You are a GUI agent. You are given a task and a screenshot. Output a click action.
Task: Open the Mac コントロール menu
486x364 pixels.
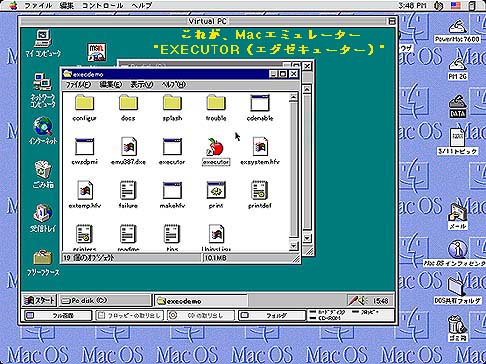(x=103, y=5)
